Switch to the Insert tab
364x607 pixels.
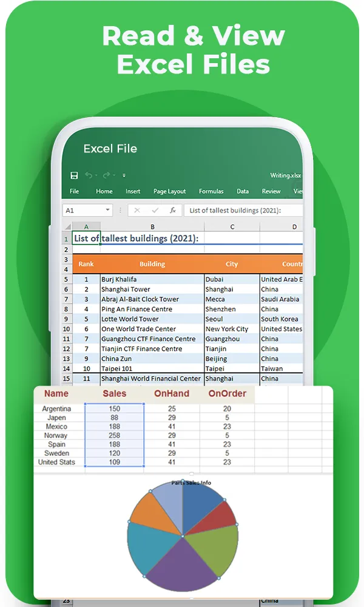click(x=133, y=191)
